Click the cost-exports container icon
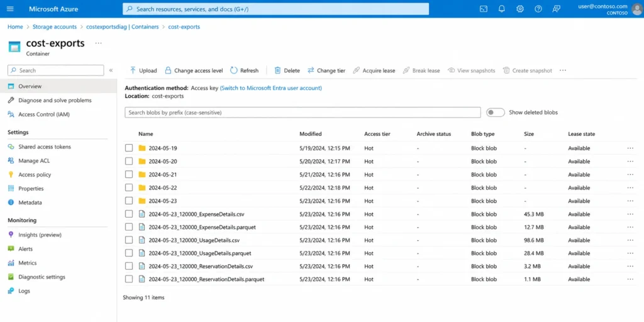This screenshot has height=322, width=644. [x=14, y=47]
